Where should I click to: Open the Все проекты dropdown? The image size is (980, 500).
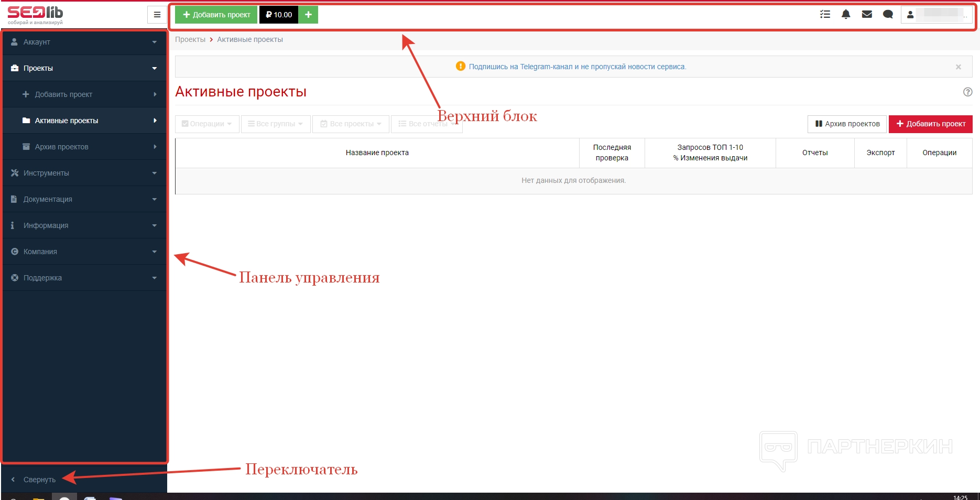pyautogui.click(x=351, y=124)
